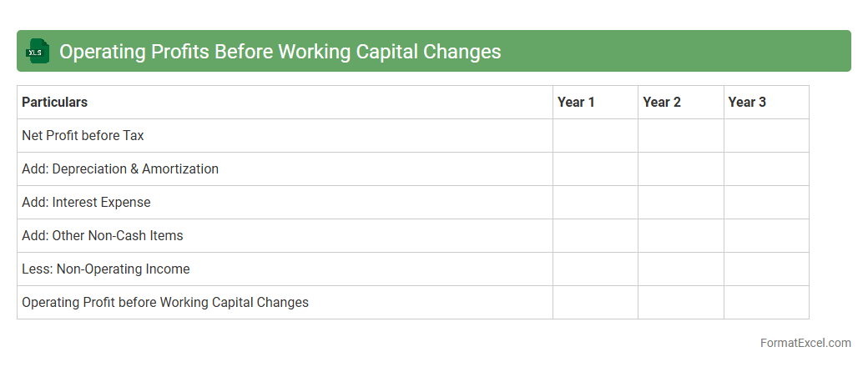Open the FormatExcel.com link
The height and width of the screenshot is (367, 868).
(805, 343)
